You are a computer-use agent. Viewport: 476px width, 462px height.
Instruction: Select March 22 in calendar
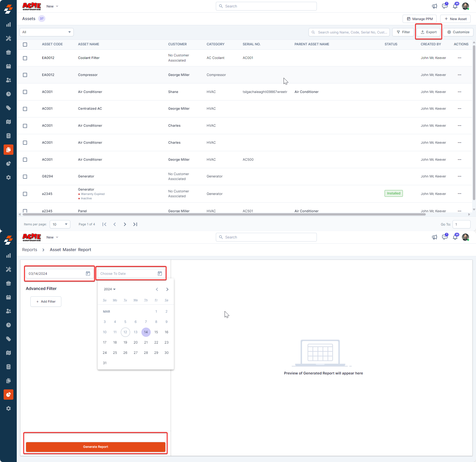[x=156, y=343]
